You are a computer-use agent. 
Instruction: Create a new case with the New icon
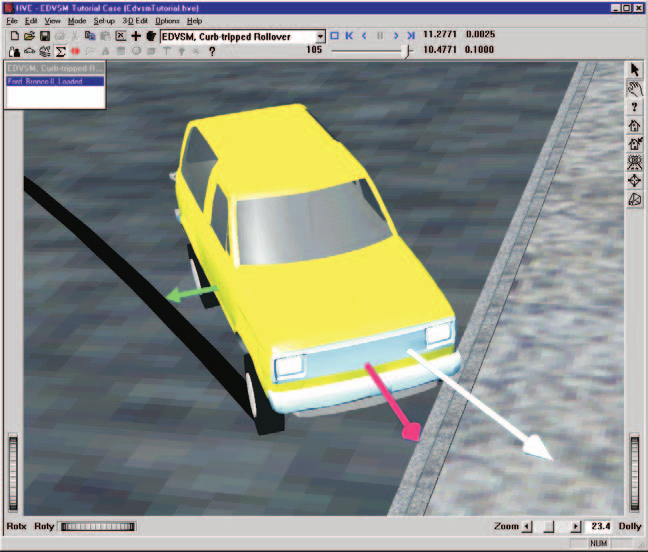[x=14, y=36]
